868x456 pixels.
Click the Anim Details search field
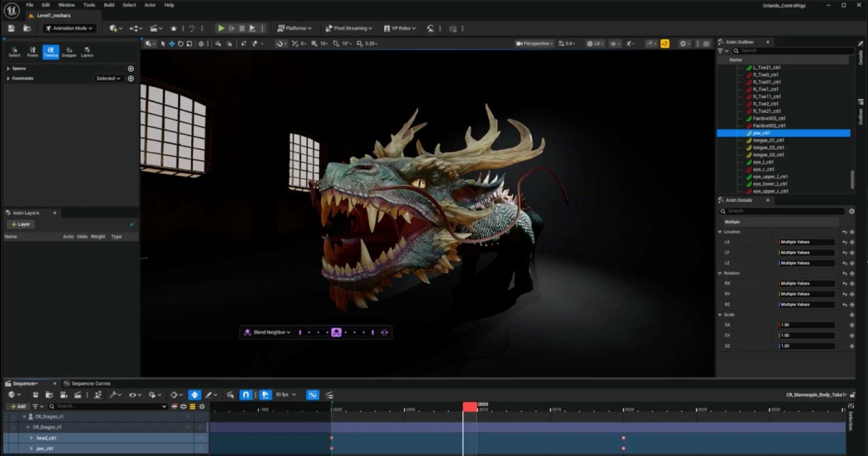click(782, 211)
